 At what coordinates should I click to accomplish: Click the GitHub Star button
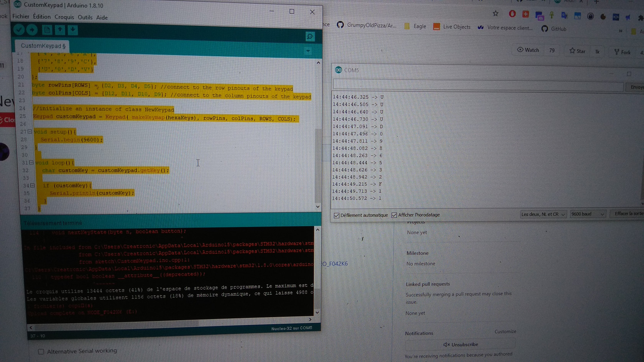point(577,51)
